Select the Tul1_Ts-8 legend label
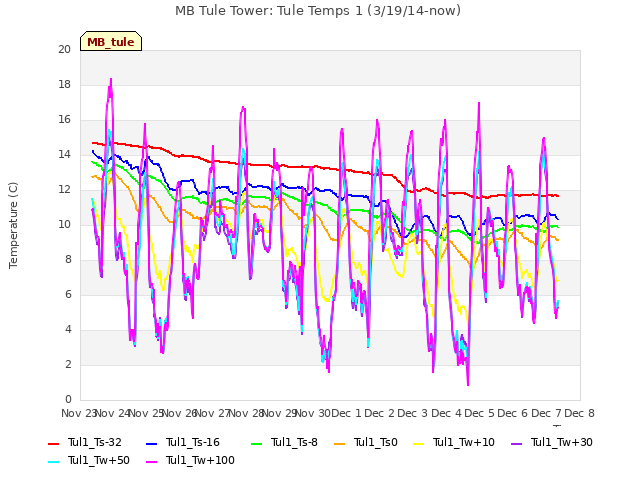Viewport: 640px width, 480px height. (x=294, y=442)
